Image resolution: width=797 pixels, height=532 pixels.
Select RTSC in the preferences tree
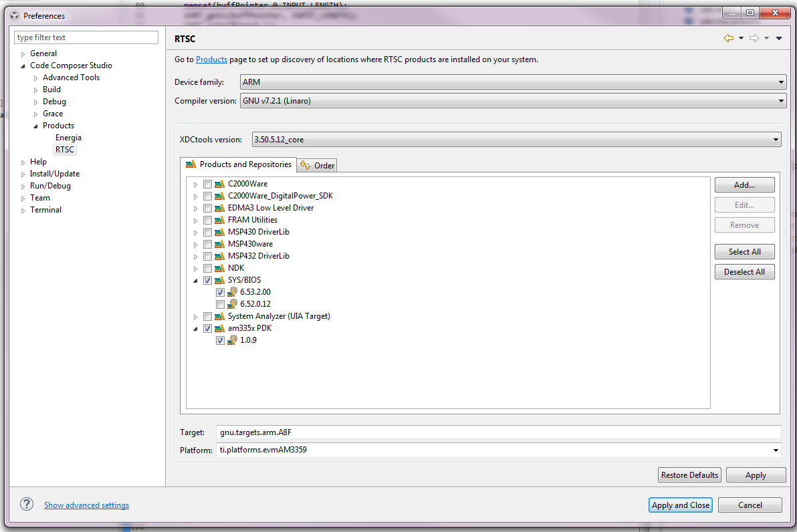65,150
